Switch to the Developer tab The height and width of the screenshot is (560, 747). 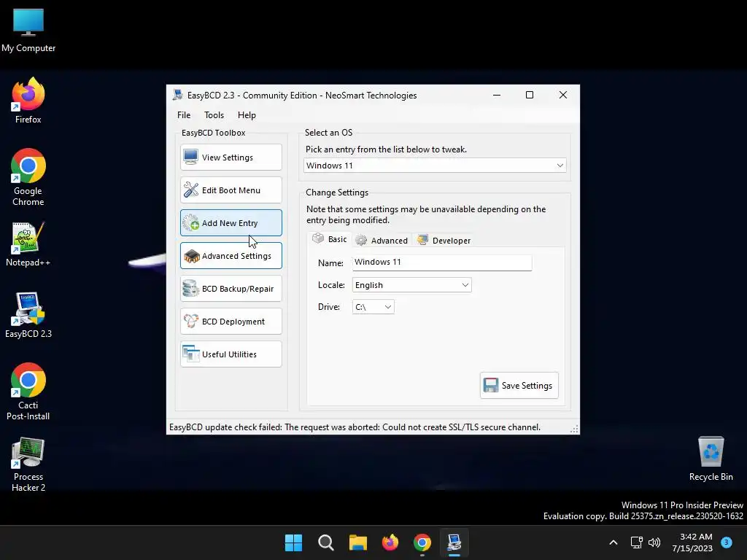coord(444,241)
